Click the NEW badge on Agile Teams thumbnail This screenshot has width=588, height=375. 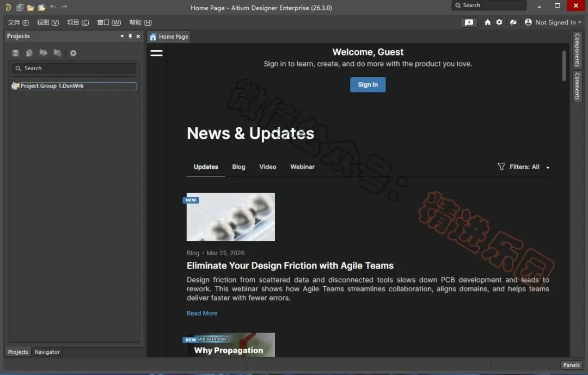191,200
